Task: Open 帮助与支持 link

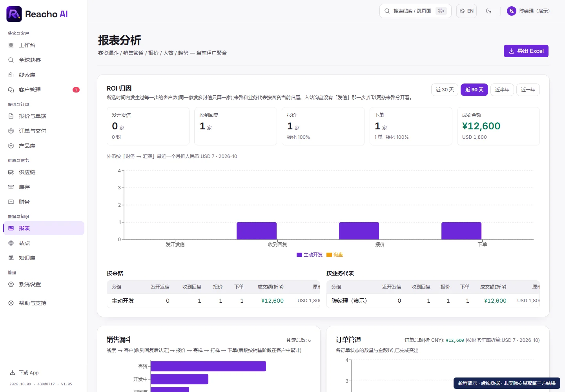Action: [x=44, y=303]
